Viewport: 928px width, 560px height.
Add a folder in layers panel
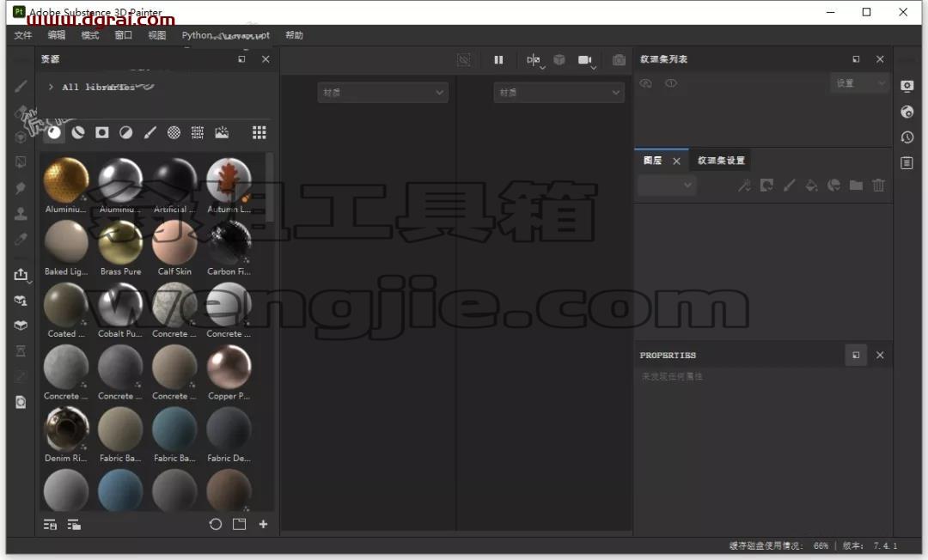[x=856, y=185]
